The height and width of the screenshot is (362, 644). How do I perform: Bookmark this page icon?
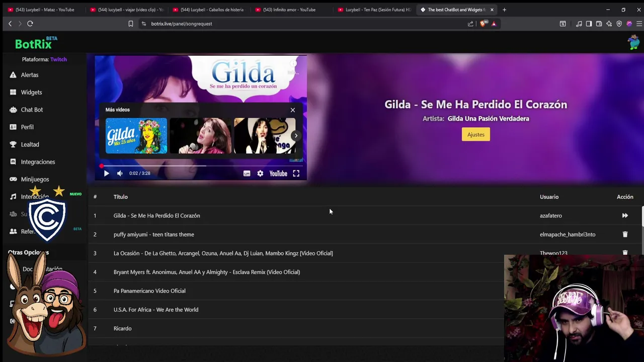pos(130,24)
